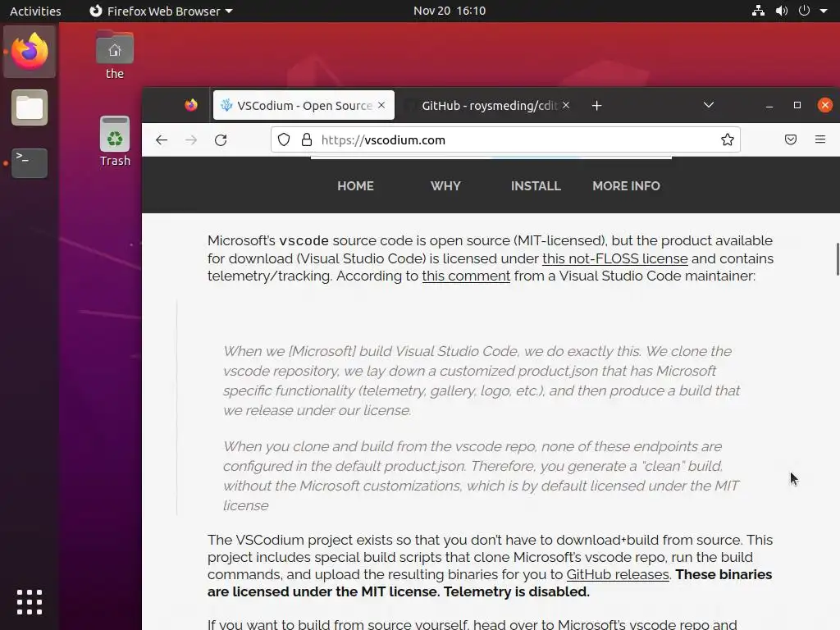Go to the HOME nav item
Image resolution: width=840 pixels, height=630 pixels.
click(x=355, y=186)
